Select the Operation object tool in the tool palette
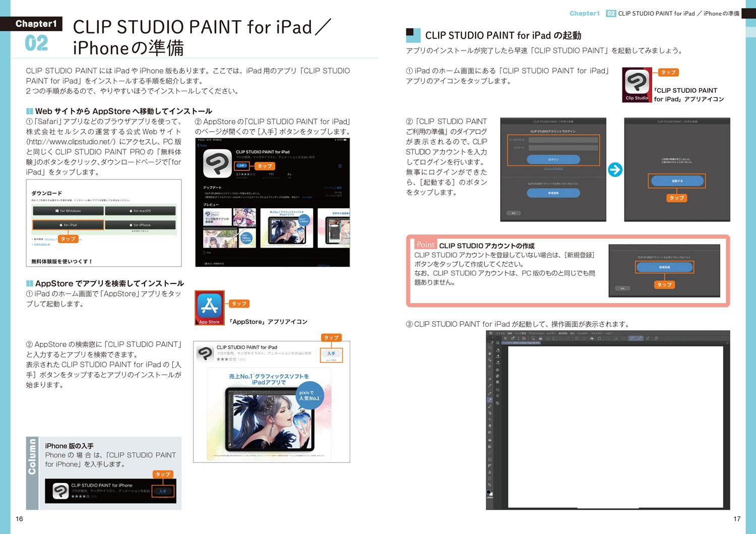756x534 pixels. pyautogui.click(x=490, y=360)
